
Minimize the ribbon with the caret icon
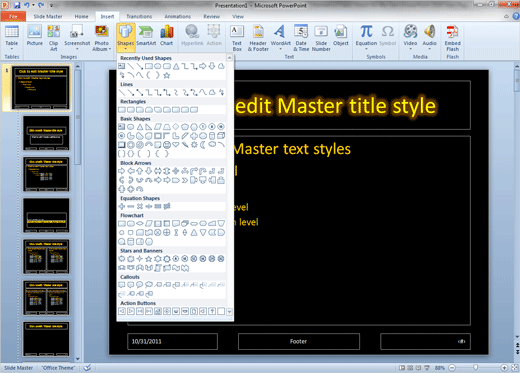click(506, 16)
